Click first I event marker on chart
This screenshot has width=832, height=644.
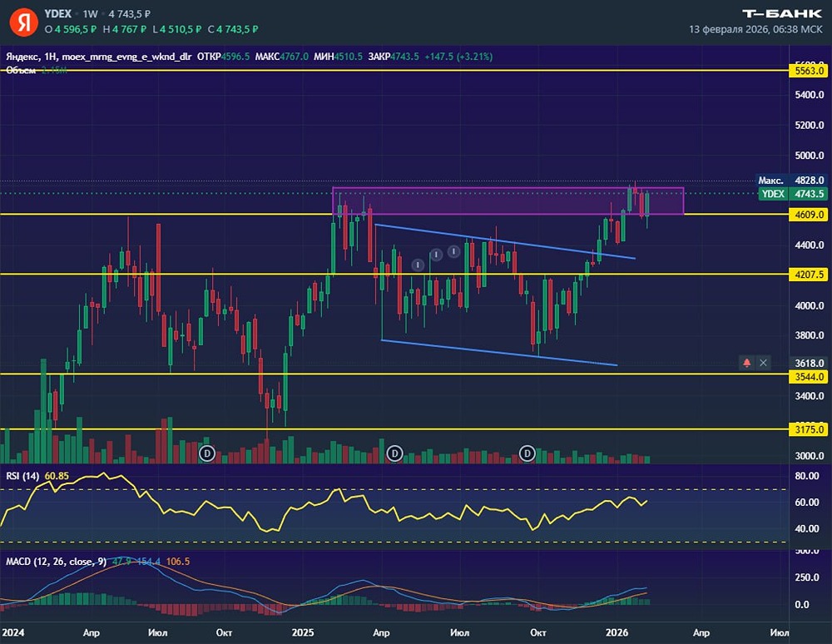click(418, 265)
